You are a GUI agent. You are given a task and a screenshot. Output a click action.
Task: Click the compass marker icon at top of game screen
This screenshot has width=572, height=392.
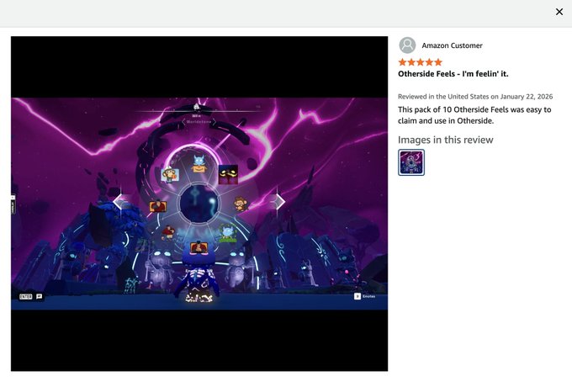[196, 107]
